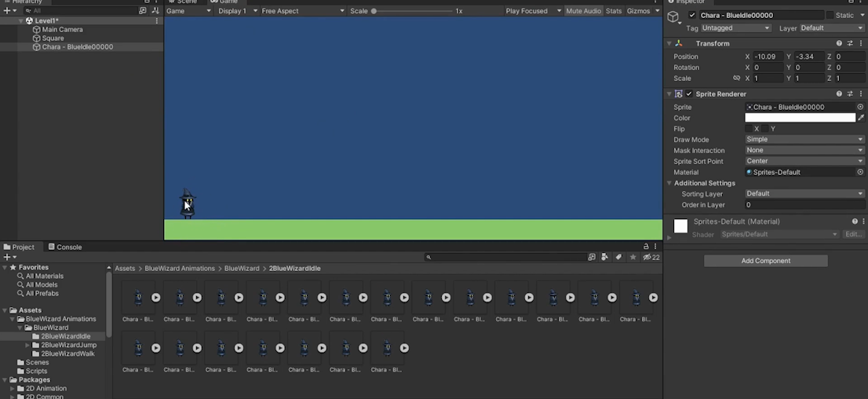This screenshot has height=399, width=868.
Task: Disable the Sprite Renderer component checkbox
Action: (688, 93)
